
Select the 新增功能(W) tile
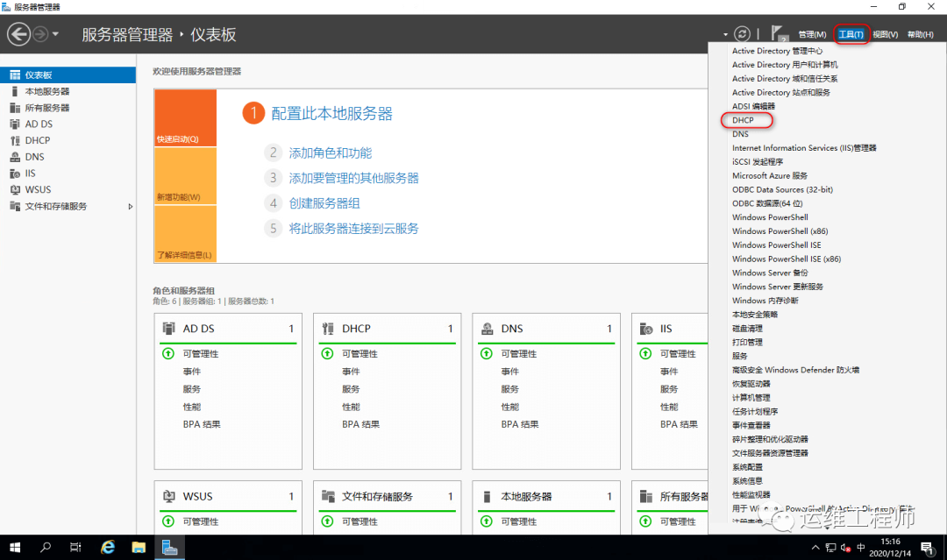[x=185, y=176]
